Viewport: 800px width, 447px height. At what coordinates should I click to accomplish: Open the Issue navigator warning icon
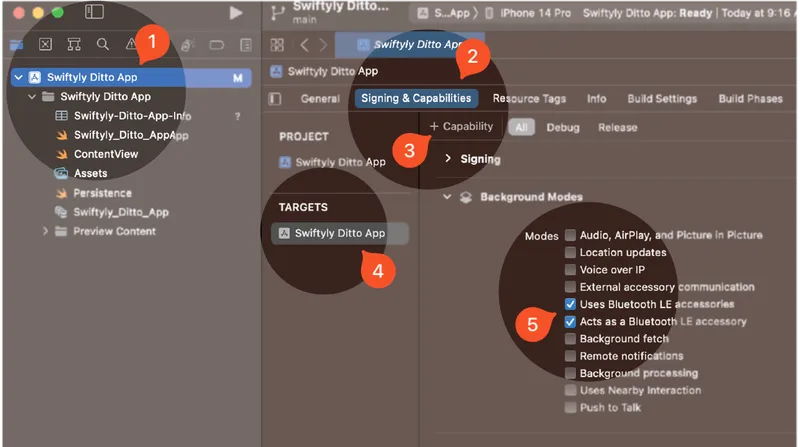coord(131,45)
